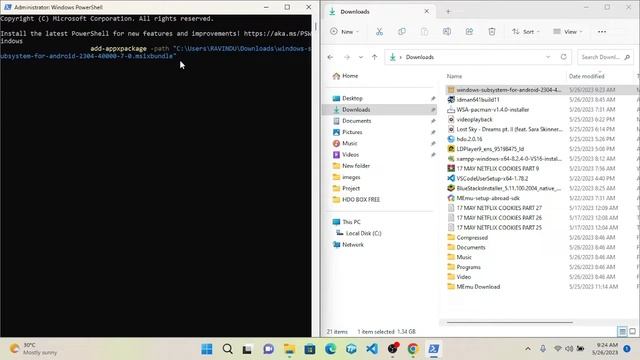Open Chat app from taskbar
The height and width of the screenshot is (360, 640).
coord(269,349)
